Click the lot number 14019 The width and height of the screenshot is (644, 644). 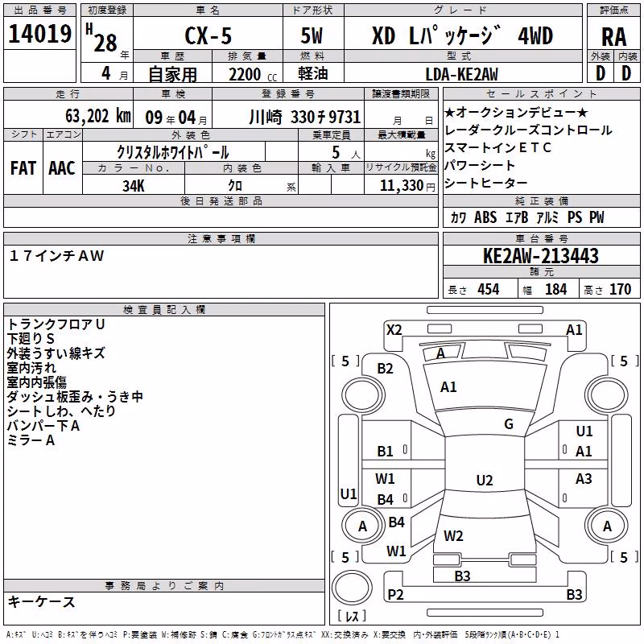click(39, 34)
